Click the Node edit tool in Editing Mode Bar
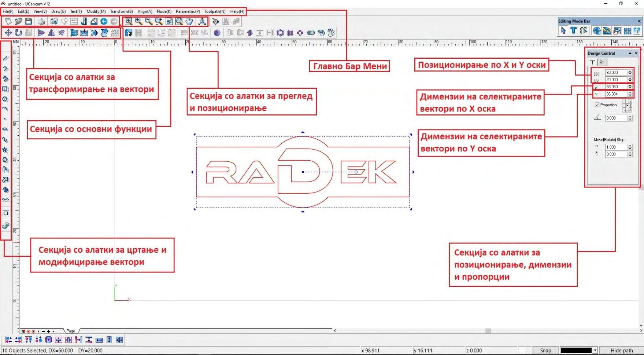The image size is (644, 355). [584, 31]
